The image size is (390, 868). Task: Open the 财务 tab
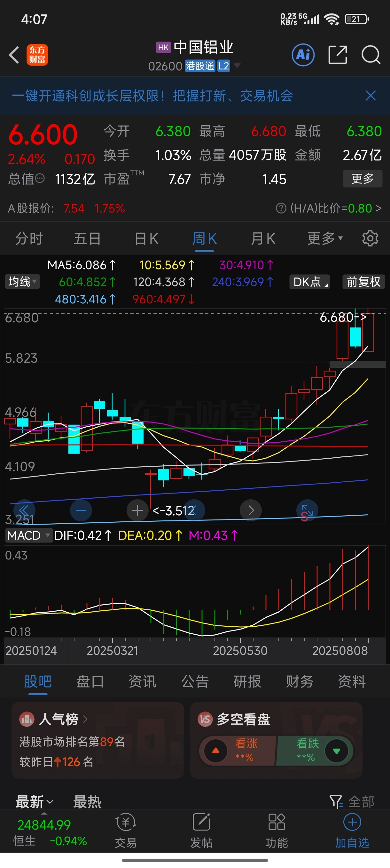(300, 681)
